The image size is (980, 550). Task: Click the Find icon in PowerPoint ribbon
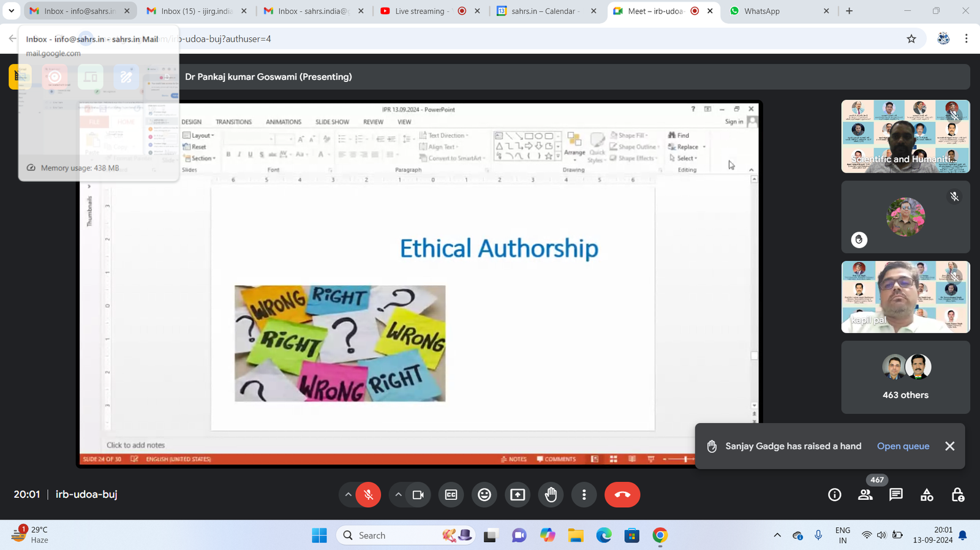tap(679, 135)
